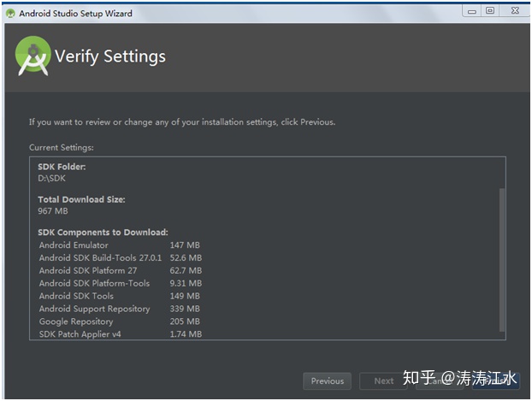Click the Verify Settings heading
The image size is (532, 401).
(x=110, y=56)
